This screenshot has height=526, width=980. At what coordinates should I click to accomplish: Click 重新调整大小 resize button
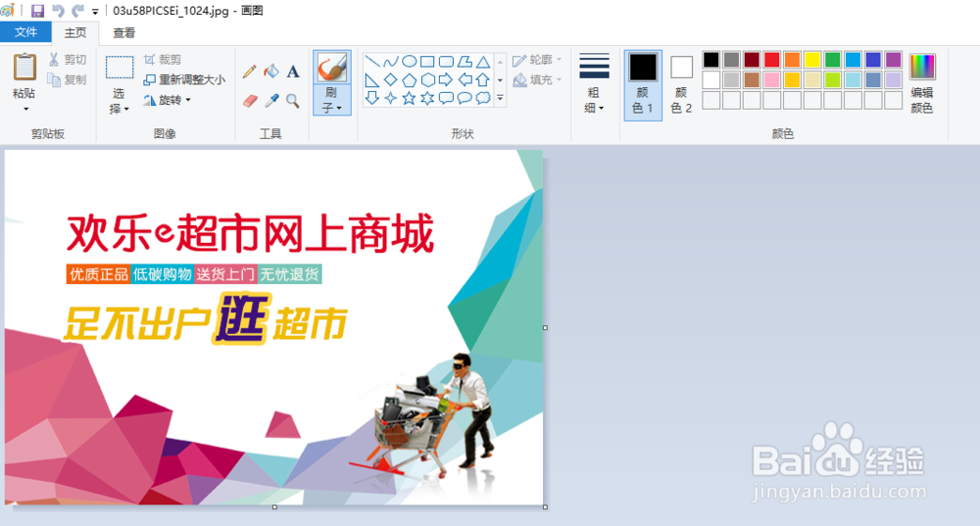(184, 80)
